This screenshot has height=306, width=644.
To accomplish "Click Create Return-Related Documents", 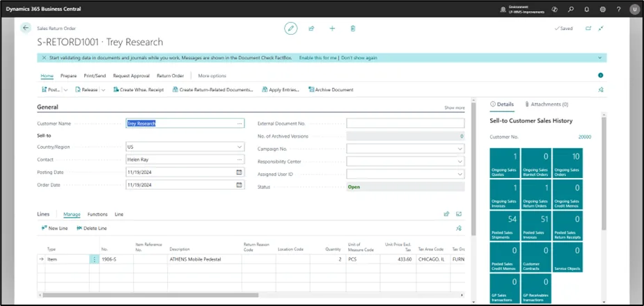I will [x=213, y=90].
